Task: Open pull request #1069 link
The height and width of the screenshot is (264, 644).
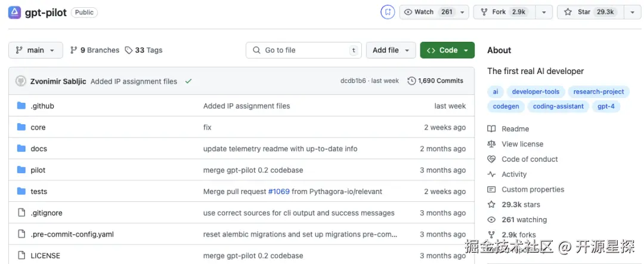Action: [278, 192]
